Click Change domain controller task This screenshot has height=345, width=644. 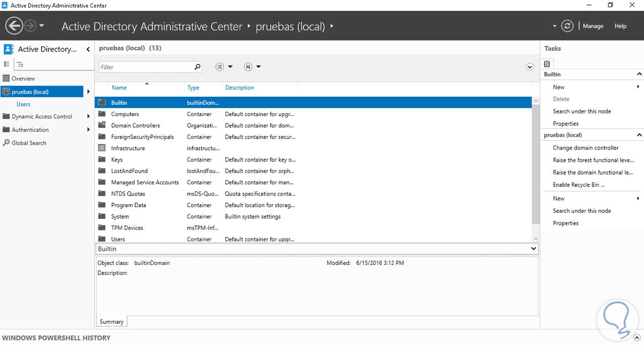click(586, 148)
